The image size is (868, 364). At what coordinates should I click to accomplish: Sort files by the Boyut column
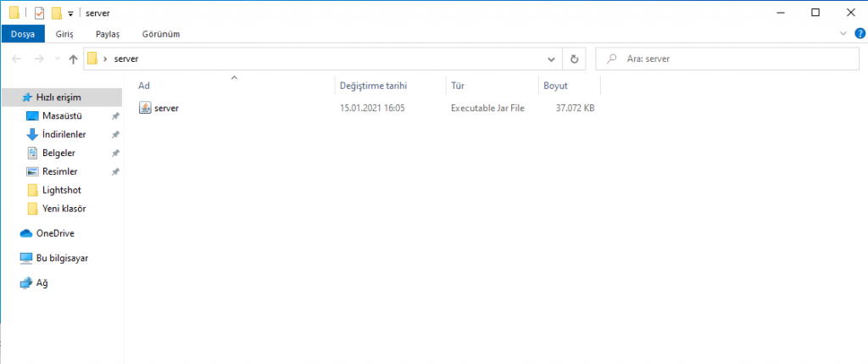(556, 86)
